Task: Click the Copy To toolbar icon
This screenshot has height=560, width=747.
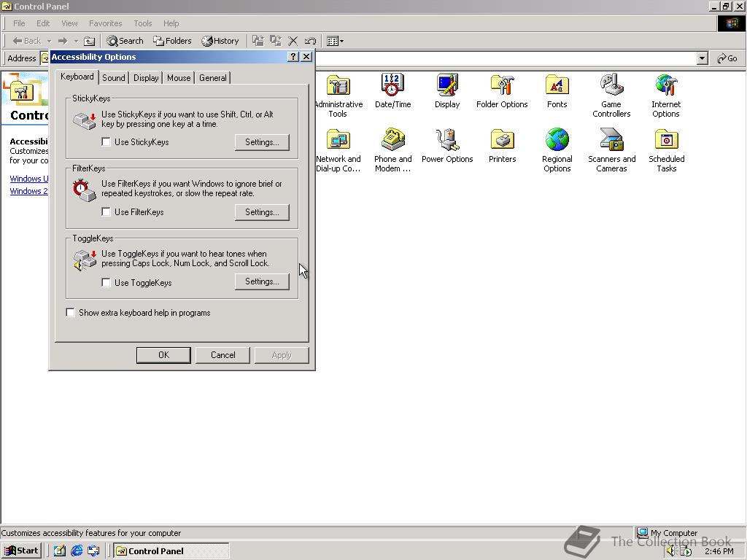Action: [275, 41]
